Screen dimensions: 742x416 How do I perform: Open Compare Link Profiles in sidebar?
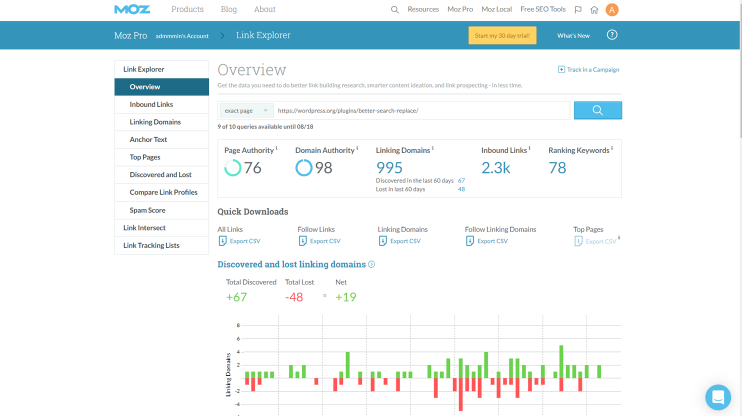[161, 193]
